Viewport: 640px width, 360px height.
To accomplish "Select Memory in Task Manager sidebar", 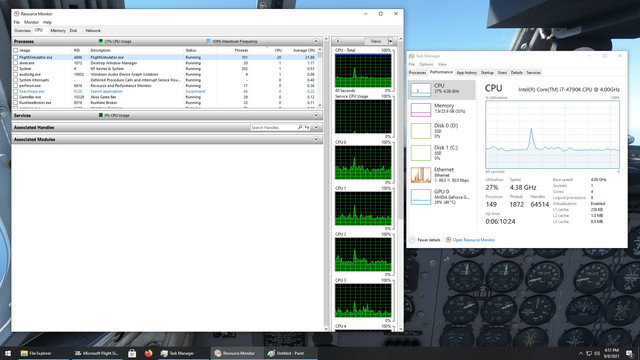I will pos(442,109).
